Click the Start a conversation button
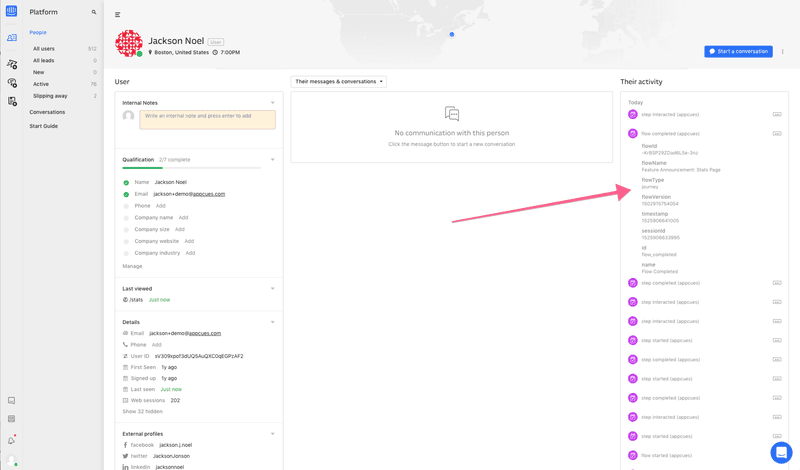Screen dimensions: 800x470 [738, 51]
